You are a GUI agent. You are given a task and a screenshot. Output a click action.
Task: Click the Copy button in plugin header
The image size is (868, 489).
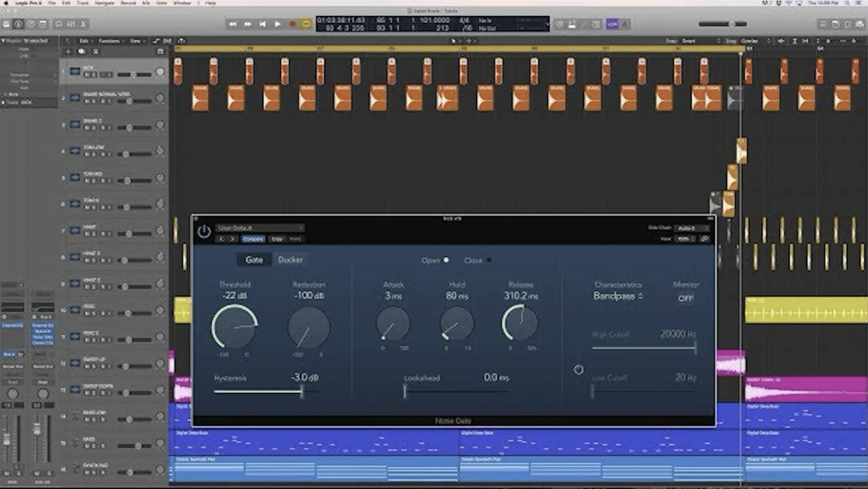pyautogui.click(x=277, y=239)
